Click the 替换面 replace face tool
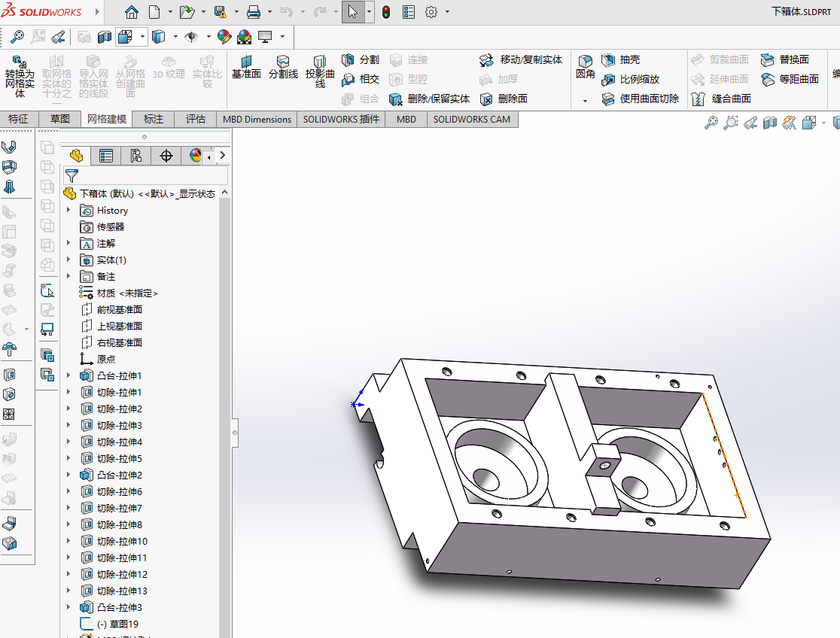Image resolution: width=840 pixels, height=638 pixels. [785, 59]
